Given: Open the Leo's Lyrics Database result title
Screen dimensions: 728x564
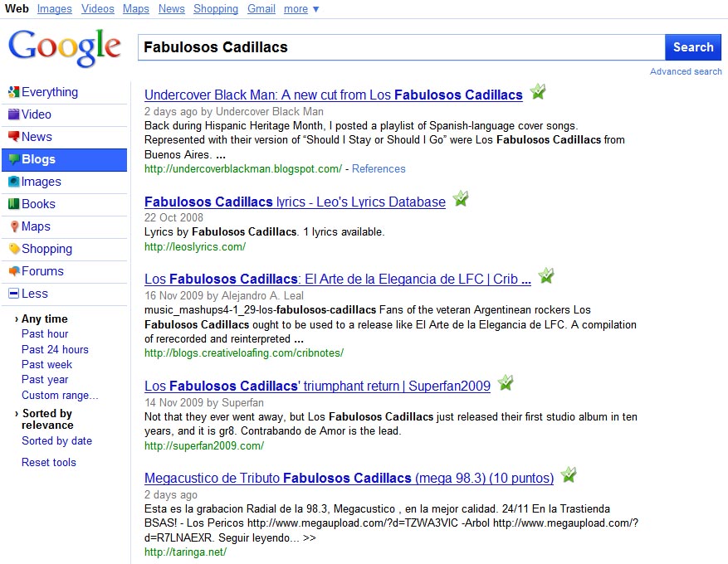Looking at the screenshot, I should (x=295, y=202).
